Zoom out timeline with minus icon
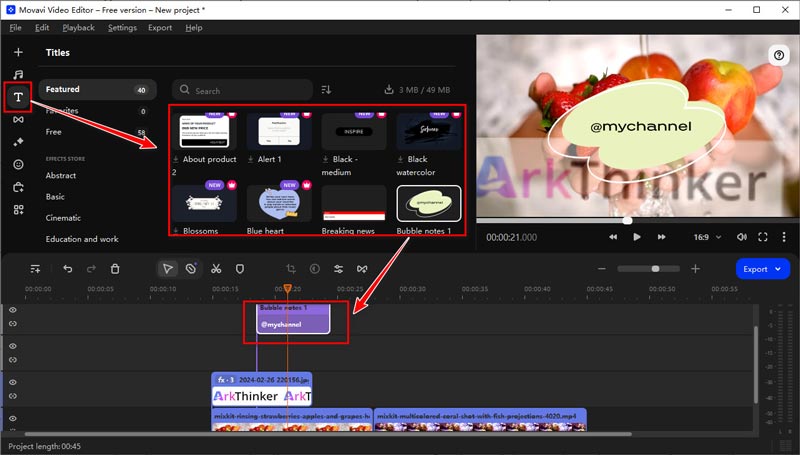The image size is (800, 455). (602, 269)
